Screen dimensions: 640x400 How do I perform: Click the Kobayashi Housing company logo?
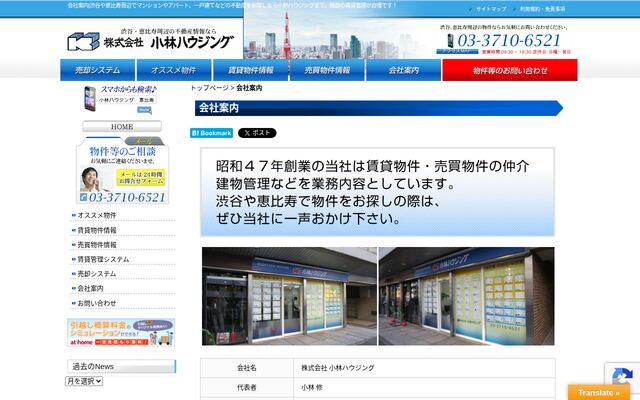pos(151,40)
